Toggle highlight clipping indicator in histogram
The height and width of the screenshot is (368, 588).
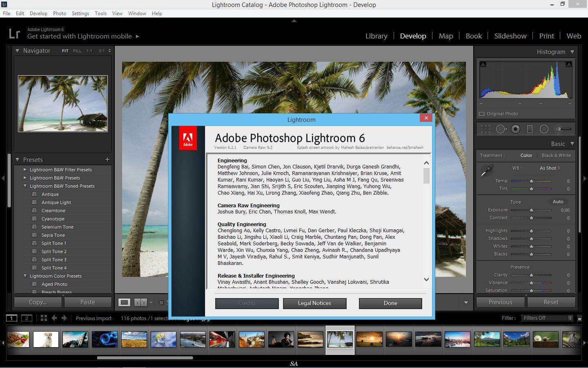coord(568,64)
